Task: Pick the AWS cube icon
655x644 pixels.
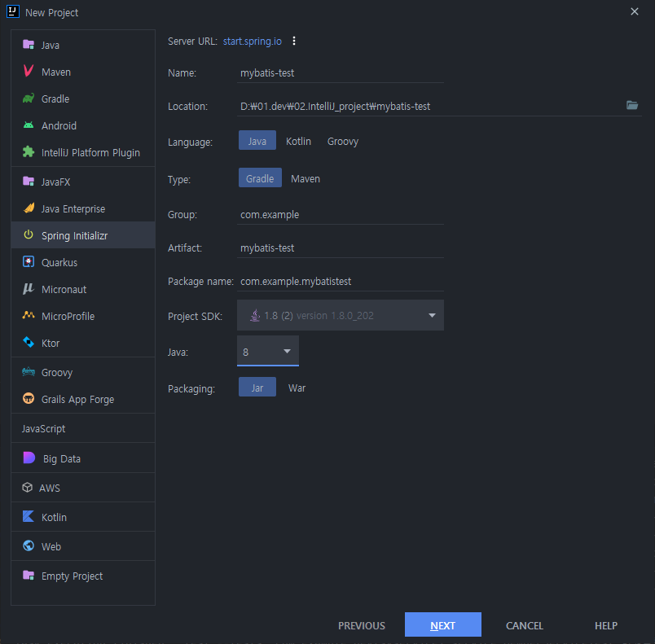Action: pyautogui.click(x=28, y=488)
